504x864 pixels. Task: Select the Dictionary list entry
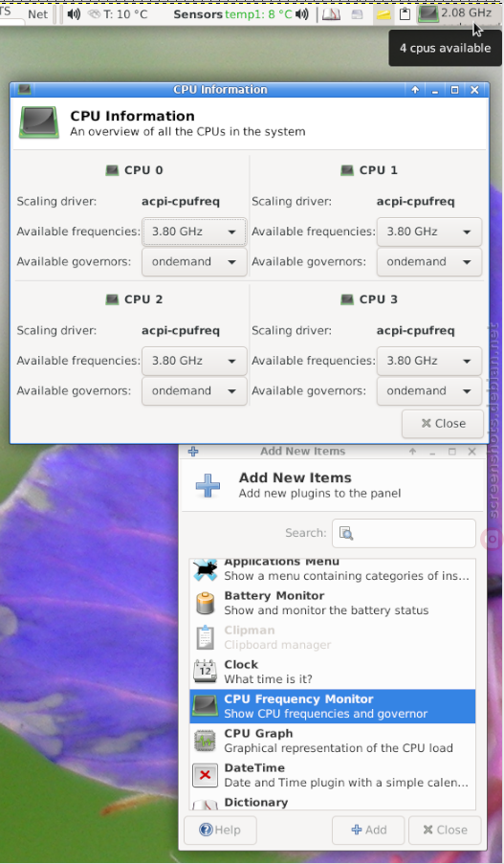pyautogui.click(x=332, y=802)
